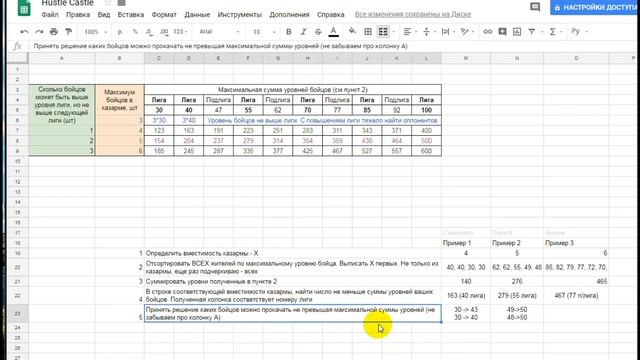Click into the formula bar text
The image size is (640, 360).
220,46
